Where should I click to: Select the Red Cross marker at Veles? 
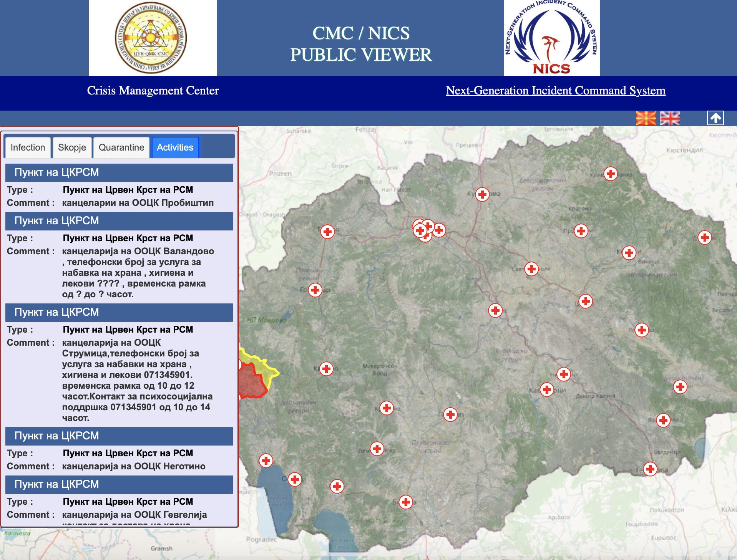(x=495, y=310)
